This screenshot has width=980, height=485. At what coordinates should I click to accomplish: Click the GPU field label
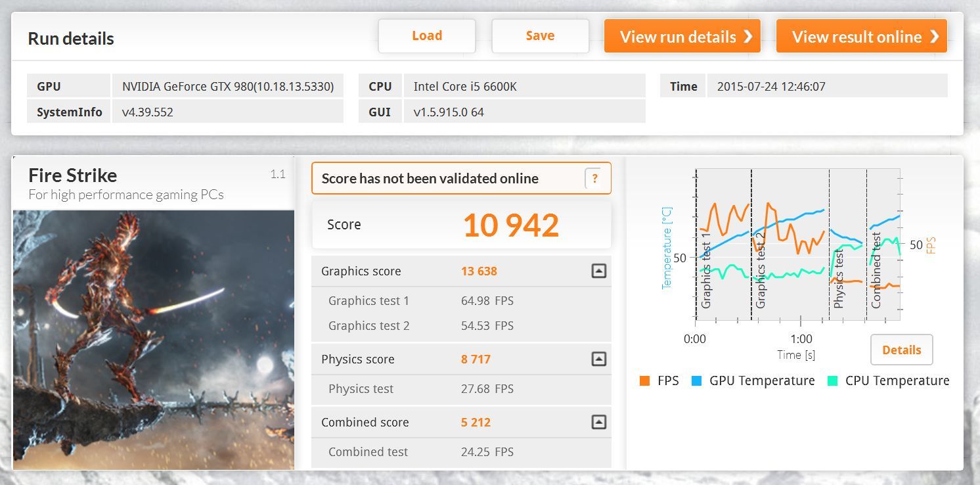click(49, 86)
